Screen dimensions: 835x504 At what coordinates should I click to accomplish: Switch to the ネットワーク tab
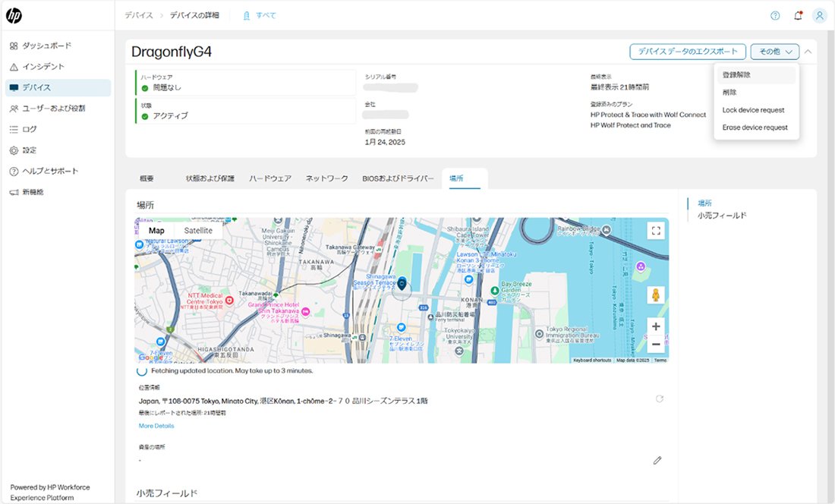pyautogui.click(x=327, y=178)
